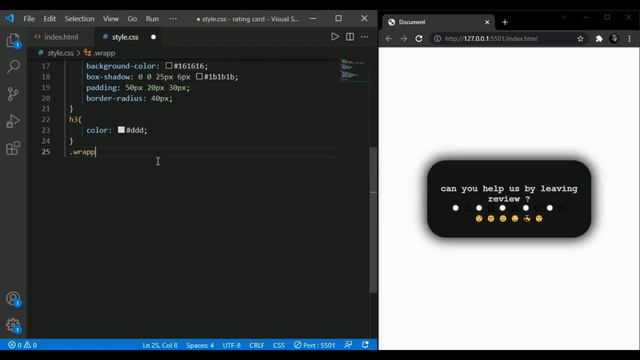This screenshot has width=640, height=360.
Task: Change encoding via UTF-8 status item
Action: tap(231, 345)
